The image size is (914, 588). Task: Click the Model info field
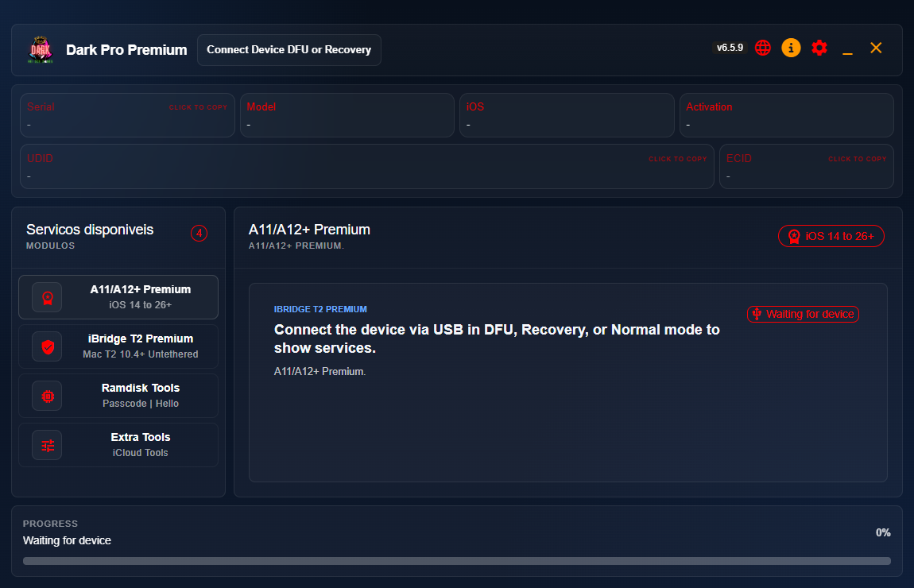(x=347, y=115)
